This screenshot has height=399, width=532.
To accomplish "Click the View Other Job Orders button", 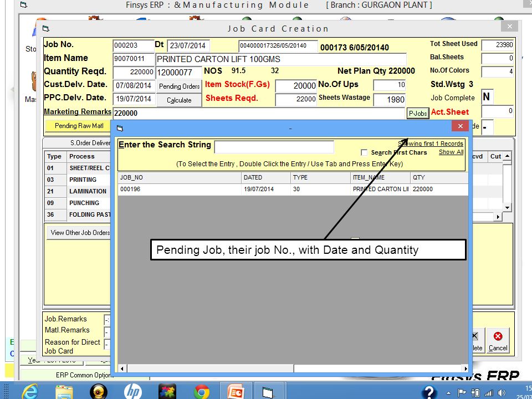I will point(80,233).
